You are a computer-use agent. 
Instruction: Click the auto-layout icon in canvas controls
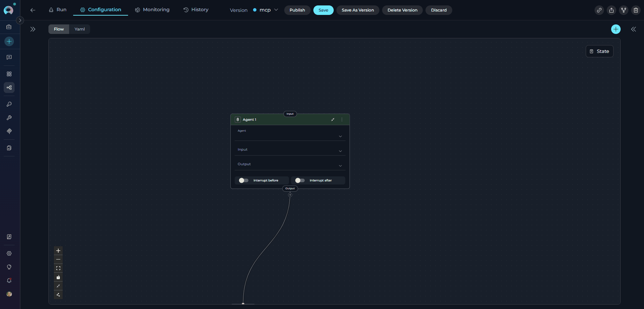click(x=58, y=295)
